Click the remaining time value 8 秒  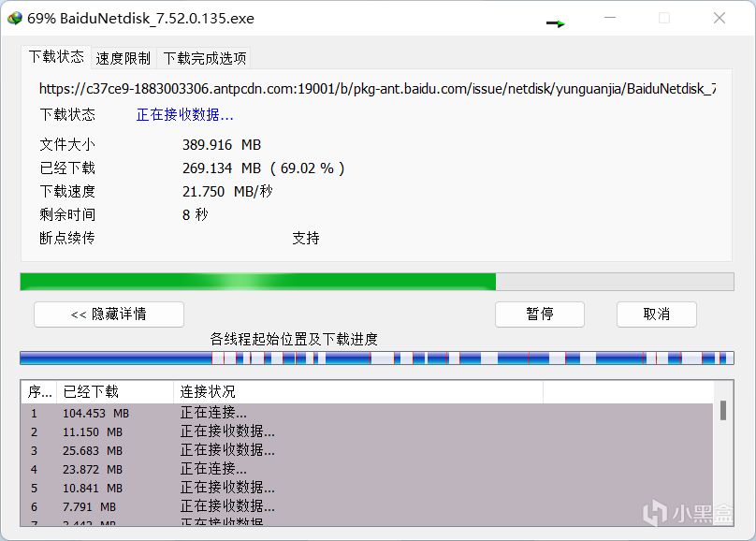pos(196,214)
